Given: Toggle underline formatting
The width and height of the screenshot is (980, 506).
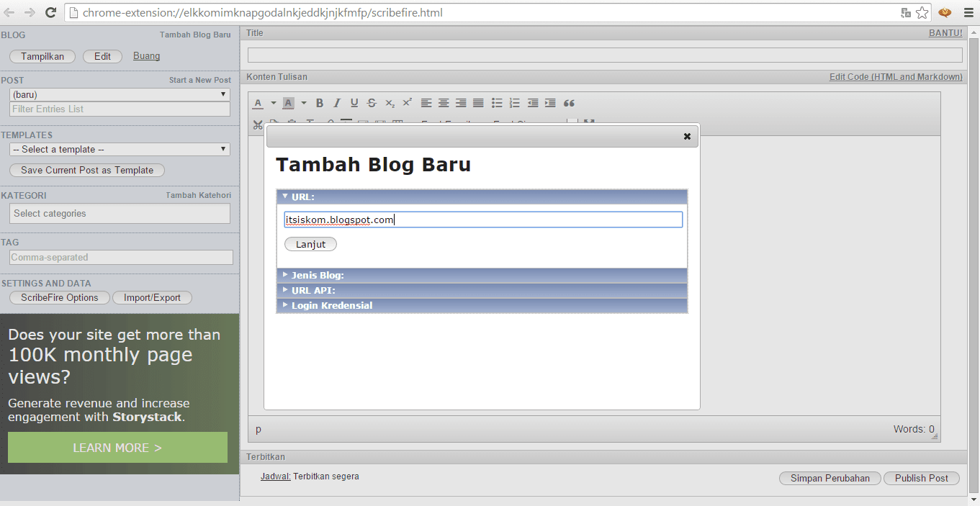Looking at the screenshot, I should point(354,103).
